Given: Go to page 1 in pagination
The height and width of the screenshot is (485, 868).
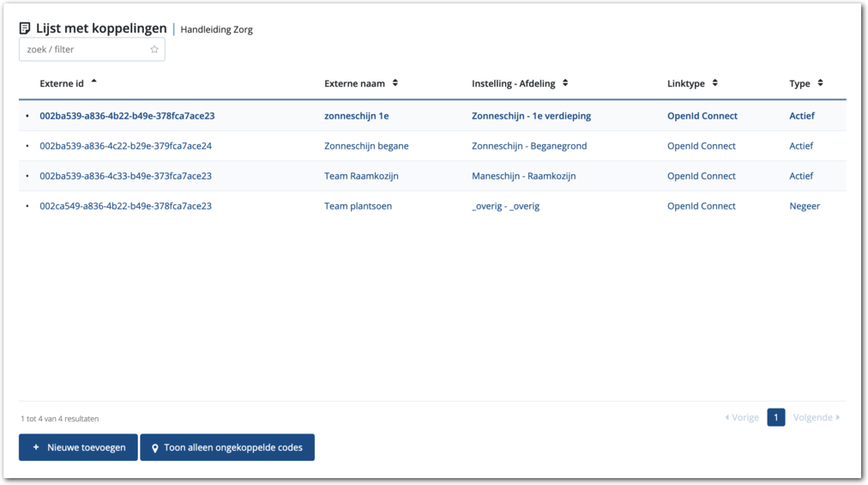Looking at the screenshot, I should (x=775, y=418).
